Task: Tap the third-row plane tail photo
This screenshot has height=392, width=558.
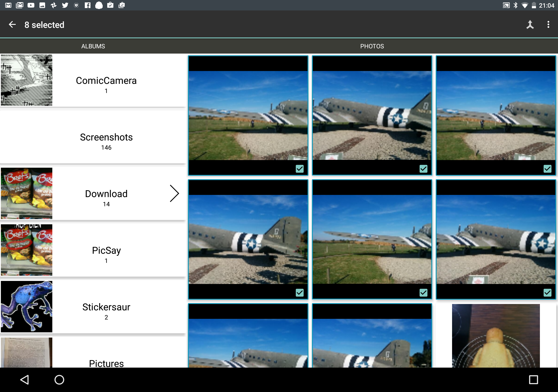Action: pos(372,336)
